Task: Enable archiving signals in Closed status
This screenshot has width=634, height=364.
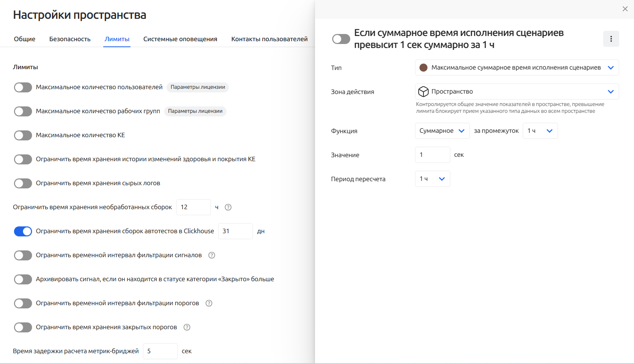Action: (23, 279)
